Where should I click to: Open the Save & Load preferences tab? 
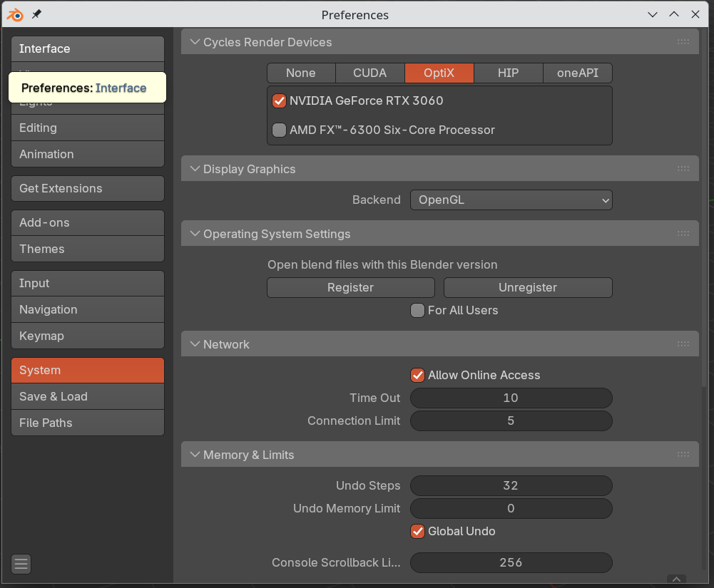[88, 396]
